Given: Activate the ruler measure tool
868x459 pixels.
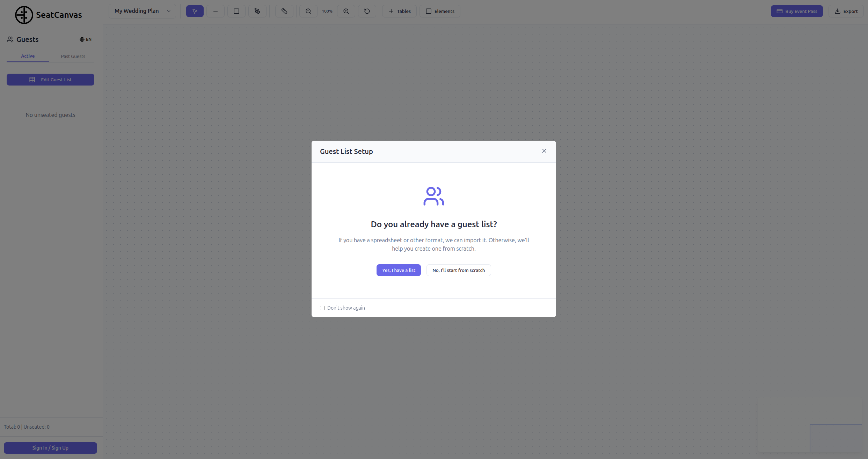Looking at the screenshot, I should click(284, 11).
